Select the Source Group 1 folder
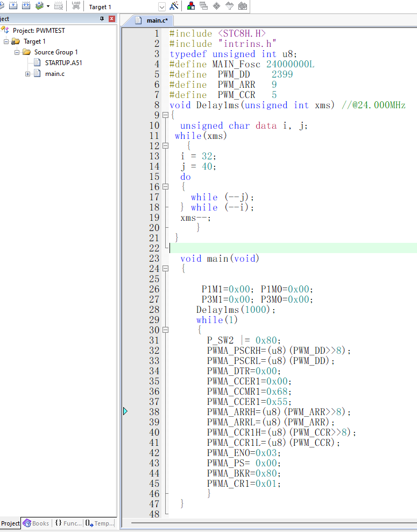 [x=56, y=52]
